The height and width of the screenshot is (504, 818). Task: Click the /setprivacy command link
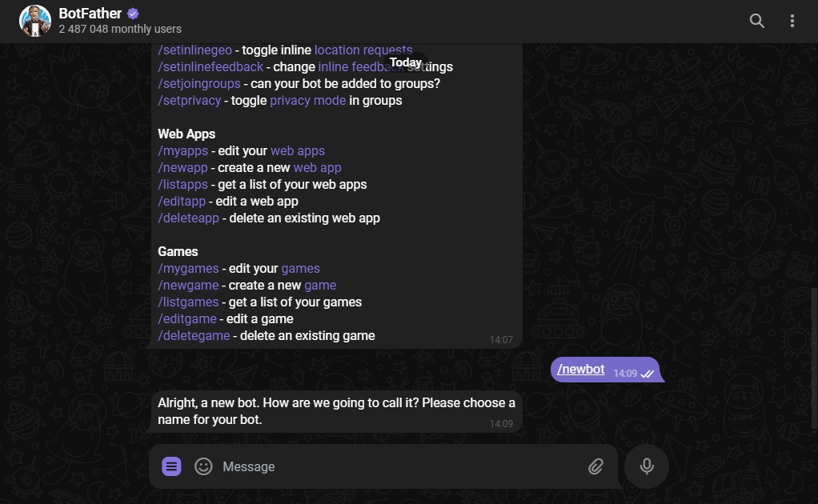[x=190, y=101]
